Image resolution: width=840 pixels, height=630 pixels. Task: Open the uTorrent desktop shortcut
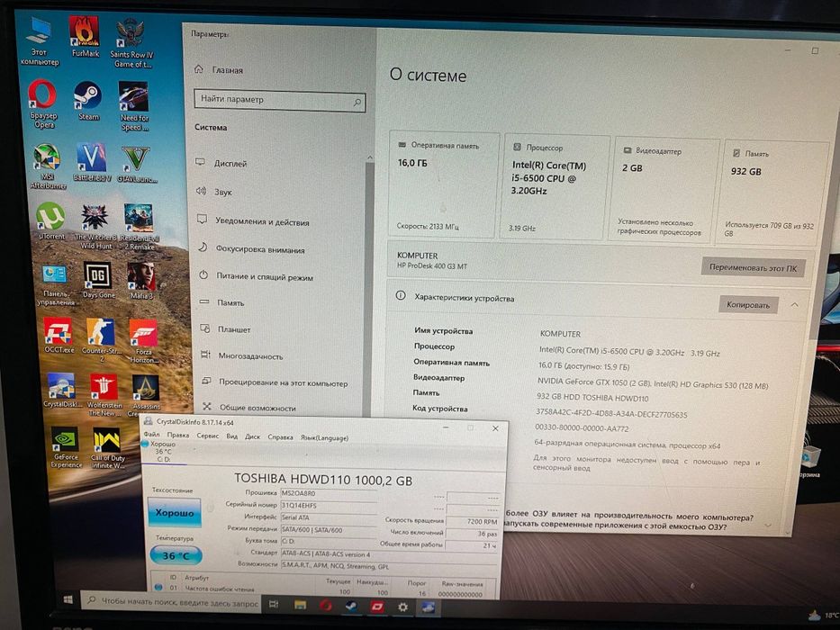pos(51,220)
